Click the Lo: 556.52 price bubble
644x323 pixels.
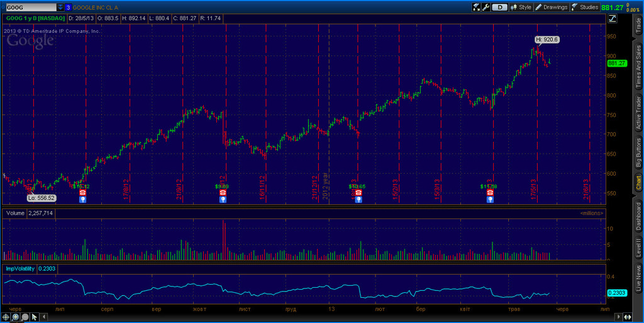coord(41,198)
